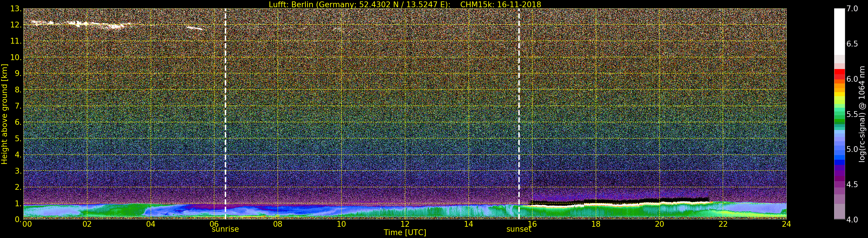This screenshot has height=238, width=868.
Task: Click the time axis tick '06'
Action: coord(214,224)
